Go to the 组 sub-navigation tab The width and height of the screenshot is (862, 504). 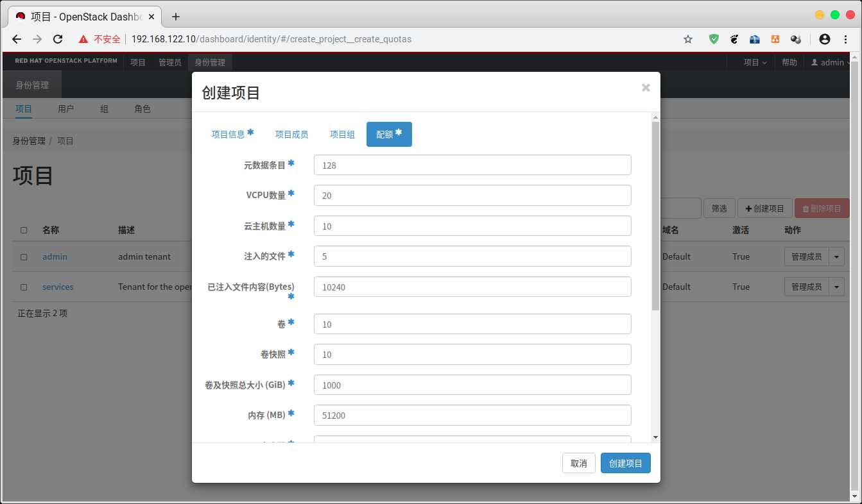pos(104,109)
